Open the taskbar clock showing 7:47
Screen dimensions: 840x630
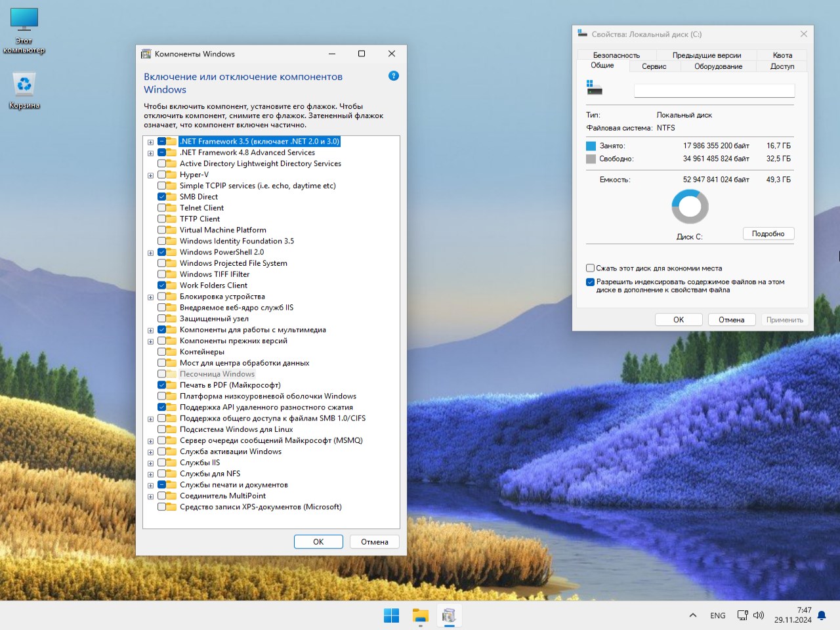[x=793, y=615]
